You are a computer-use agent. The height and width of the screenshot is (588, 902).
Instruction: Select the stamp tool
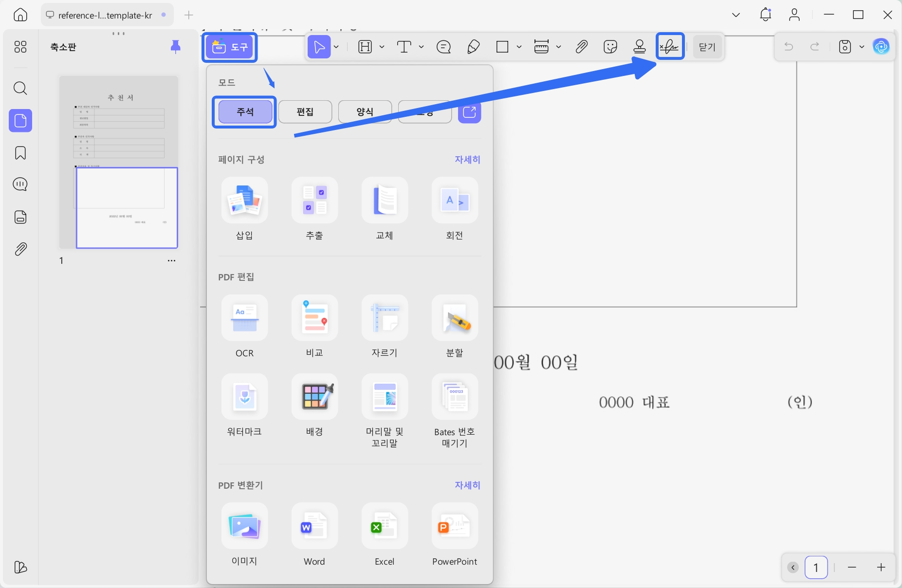click(x=640, y=47)
